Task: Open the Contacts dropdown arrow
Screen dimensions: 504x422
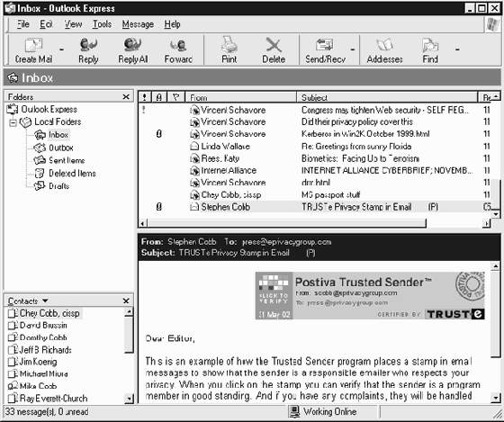Action: [x=45, y=301]
